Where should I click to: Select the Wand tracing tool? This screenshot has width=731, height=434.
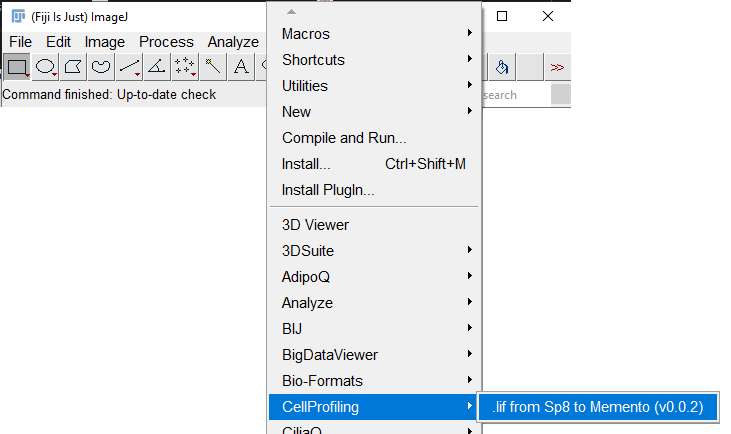(x=213, y=67)
